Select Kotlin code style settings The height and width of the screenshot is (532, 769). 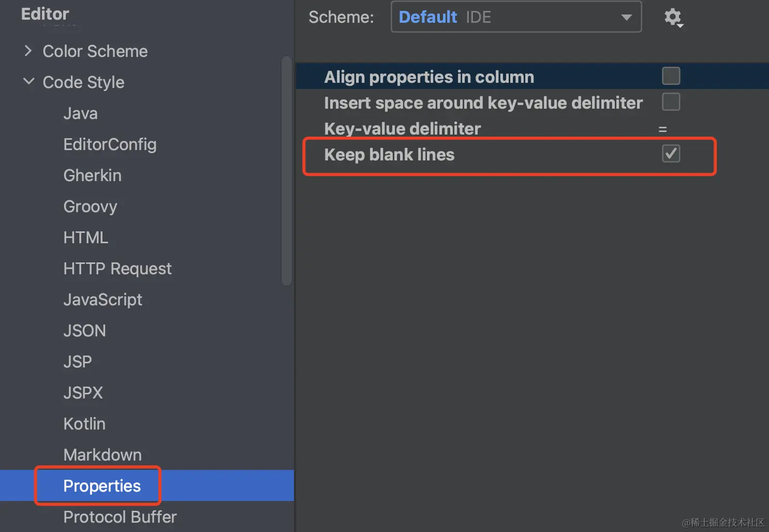click(x=84, y=424)
